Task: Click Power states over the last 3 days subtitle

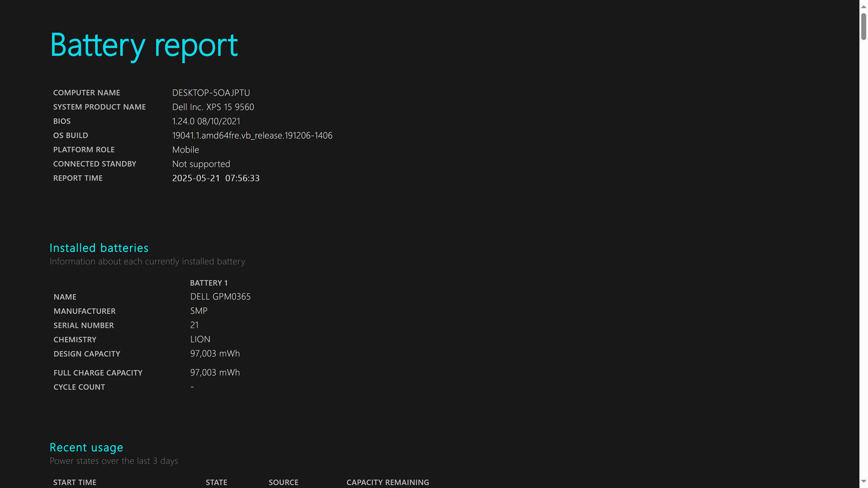Action: (x=114, y=461)
